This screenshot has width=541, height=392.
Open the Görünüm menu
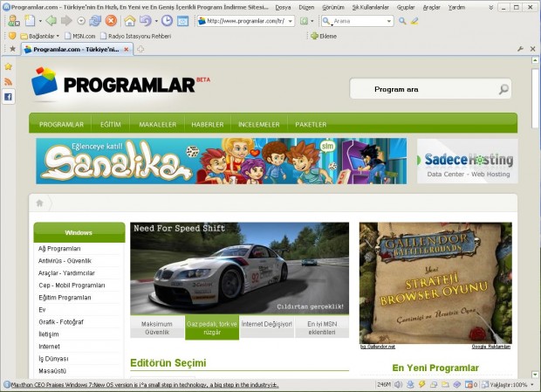333,7
